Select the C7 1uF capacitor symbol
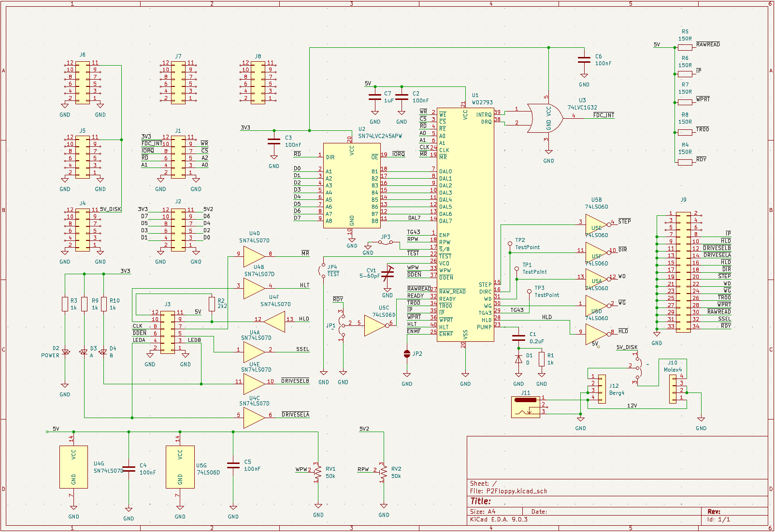Viewport: 775px width, 532px height. [375, 97]
